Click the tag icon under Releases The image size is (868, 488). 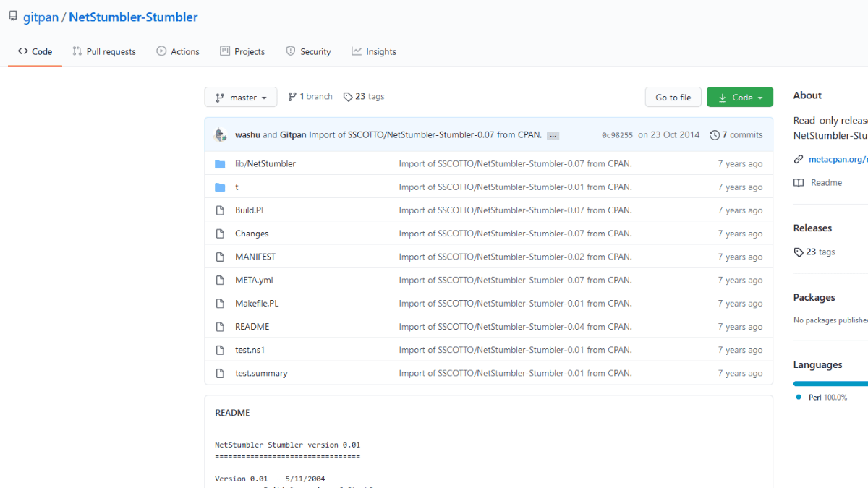pyautogui.click(x=799, y=252)
